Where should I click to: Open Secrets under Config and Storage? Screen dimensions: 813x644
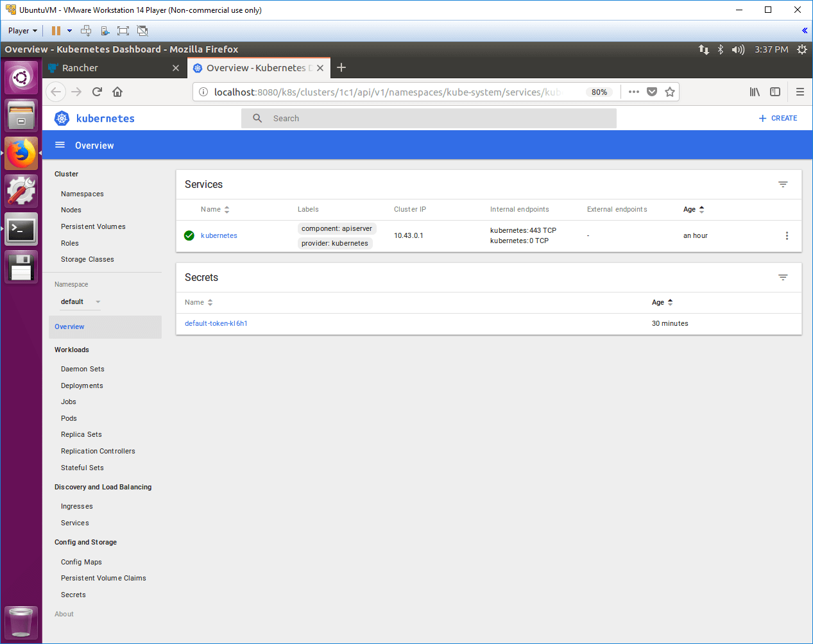[x=73, y=595]
